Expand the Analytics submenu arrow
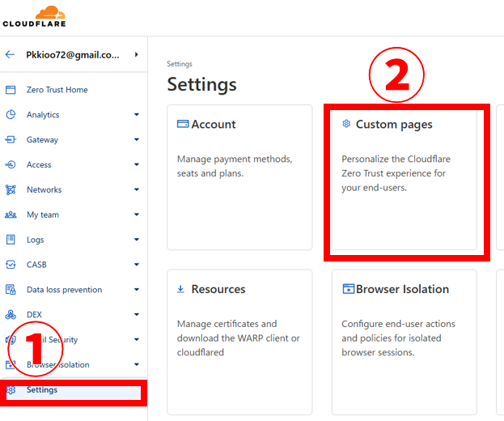 click(x=136, y=115)
